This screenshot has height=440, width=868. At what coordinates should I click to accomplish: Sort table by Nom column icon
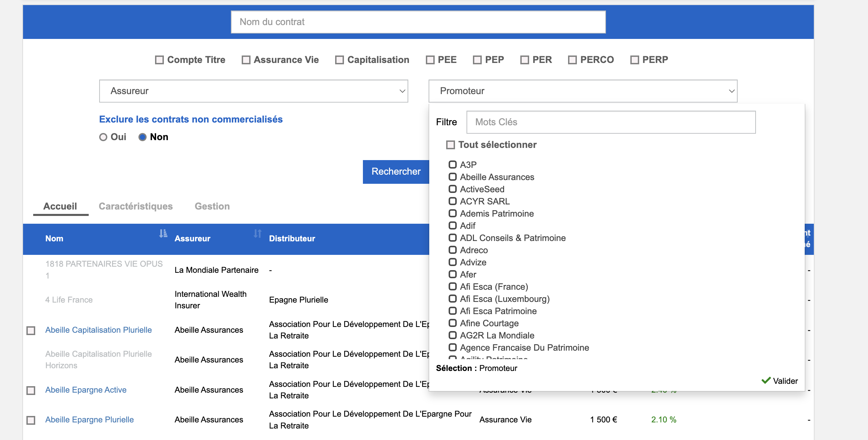[x=163, y=234]
